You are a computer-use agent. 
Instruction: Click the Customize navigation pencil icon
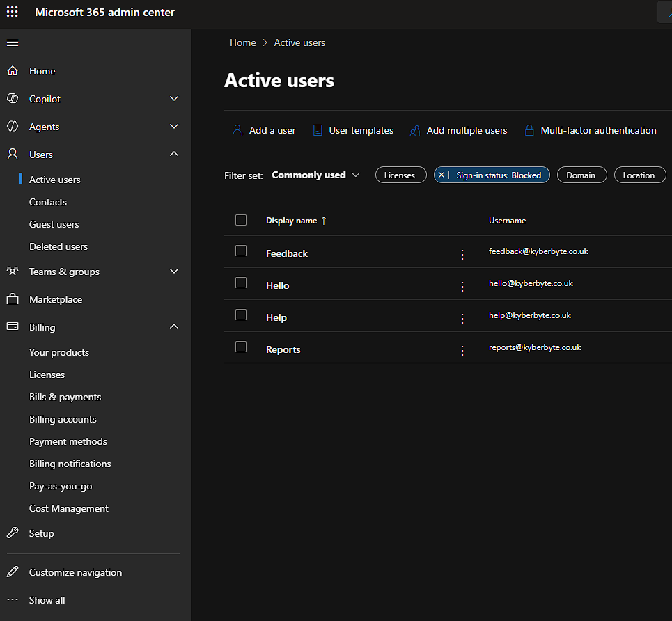coord(13,572)
